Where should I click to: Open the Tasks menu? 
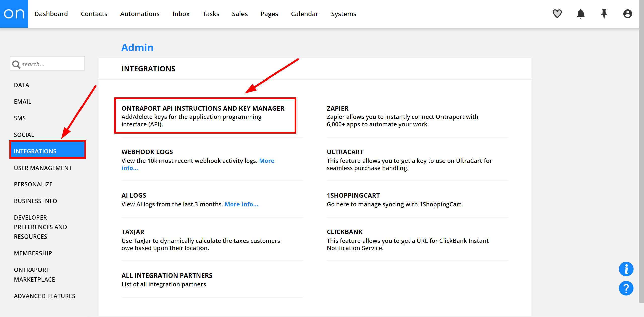(211, 14)
